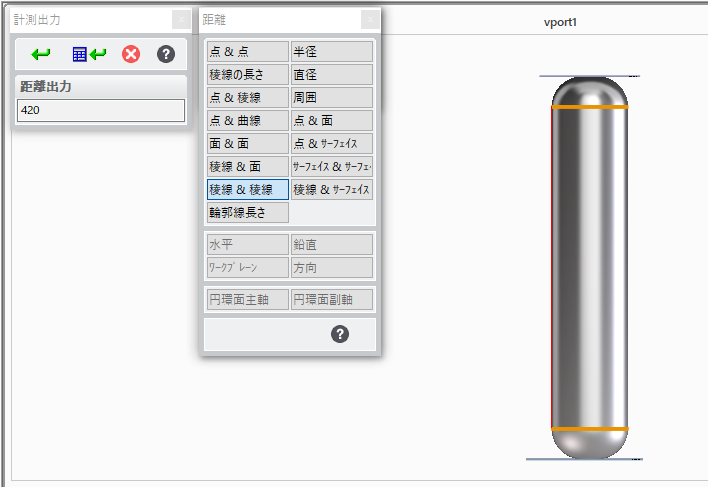Image resolution: width=708 pixels, height=487 pixels.
Task: Pick the 直径 measurement option
Action: [x=331, y=75]
